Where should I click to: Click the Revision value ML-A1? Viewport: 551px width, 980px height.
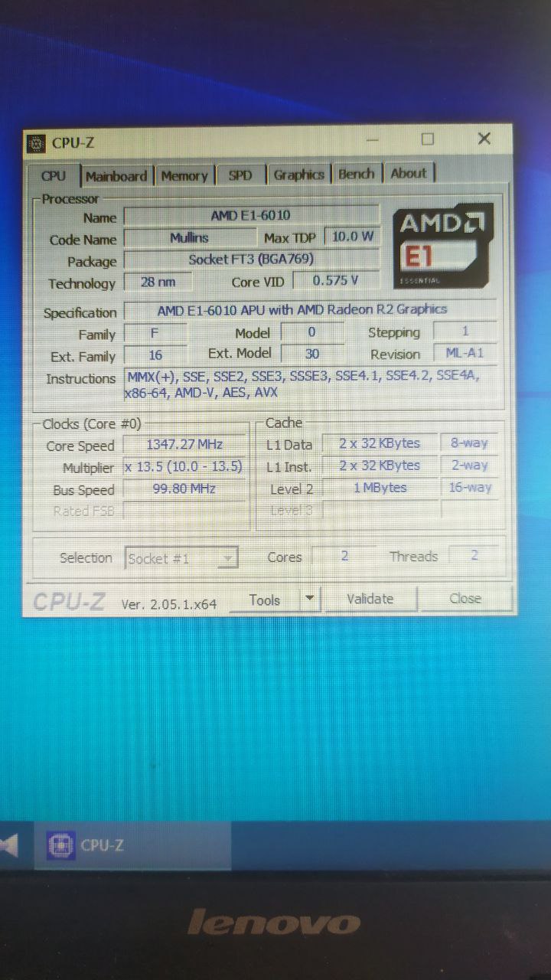[465, 353]
